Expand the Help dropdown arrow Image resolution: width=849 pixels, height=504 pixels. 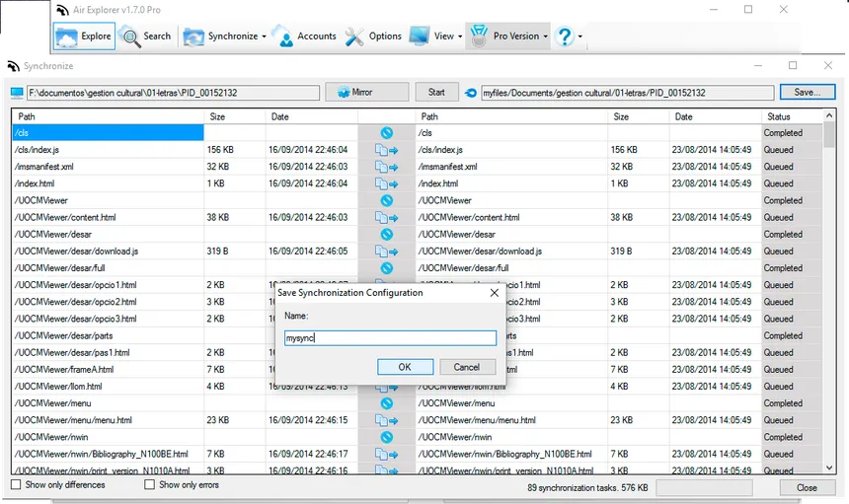(579, 36)
